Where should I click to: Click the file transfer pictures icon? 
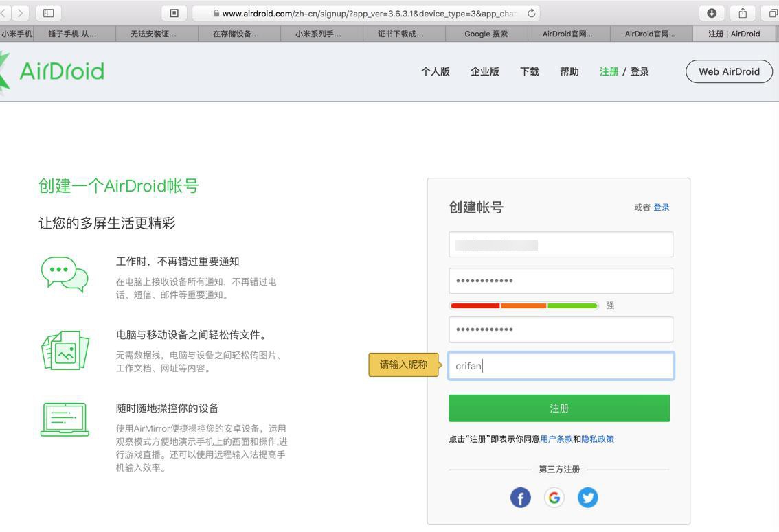65,350
